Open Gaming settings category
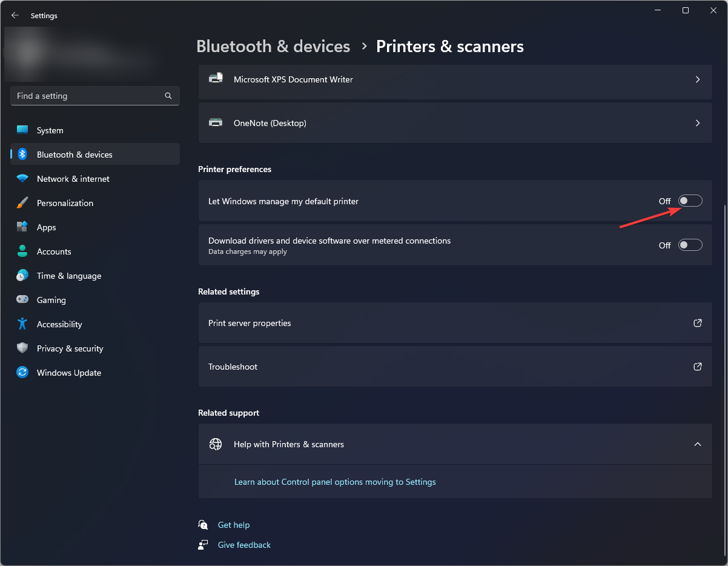 [95, 300]
